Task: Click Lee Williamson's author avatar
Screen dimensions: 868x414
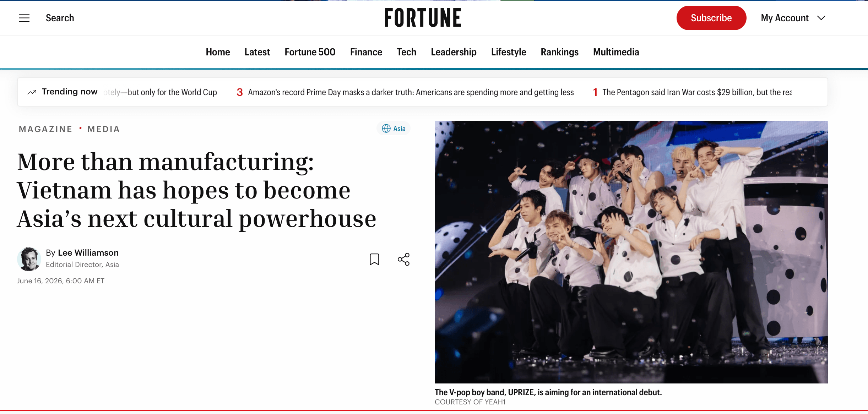Action: pyautogui.click(x=29, y=259)
